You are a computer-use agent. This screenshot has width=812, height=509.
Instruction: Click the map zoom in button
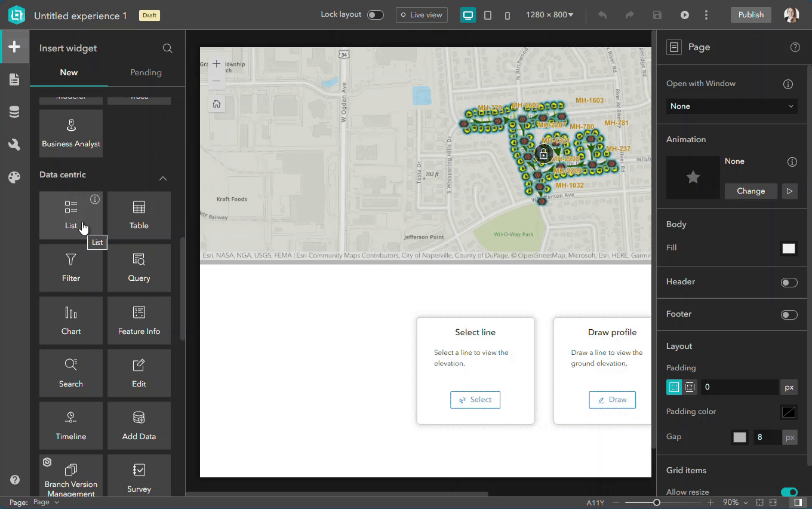click(x=217, y=64)
